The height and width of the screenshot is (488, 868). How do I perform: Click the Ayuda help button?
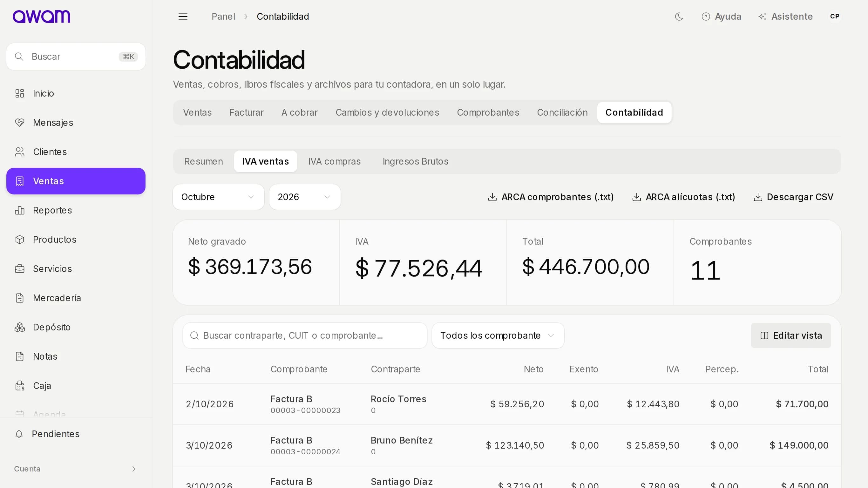[721, 17]
